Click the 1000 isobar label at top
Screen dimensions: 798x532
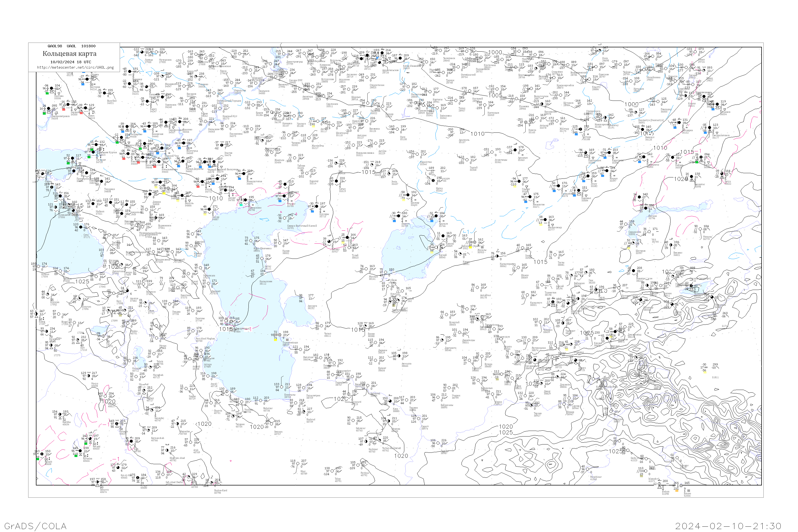tap(495, 53)
